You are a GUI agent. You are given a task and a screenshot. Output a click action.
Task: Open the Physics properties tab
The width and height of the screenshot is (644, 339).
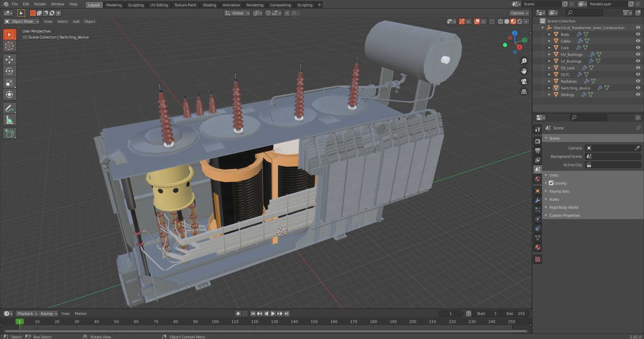(538, 219)
